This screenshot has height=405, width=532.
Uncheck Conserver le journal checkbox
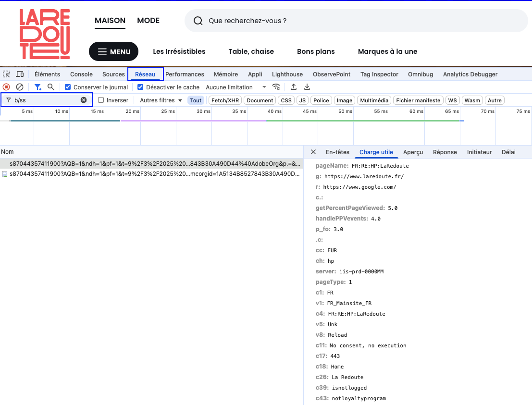tap(68, 87)
